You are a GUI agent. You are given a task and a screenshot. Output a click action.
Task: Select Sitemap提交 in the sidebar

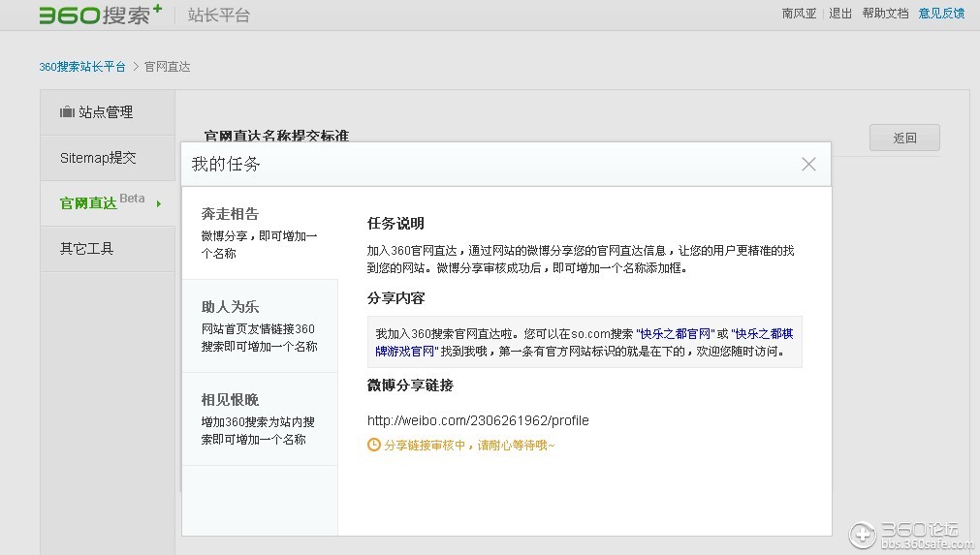98,158
